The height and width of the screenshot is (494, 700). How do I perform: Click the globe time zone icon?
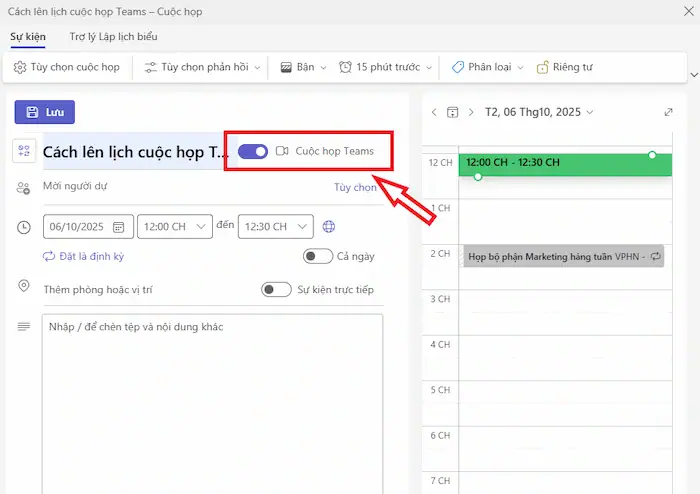(329, 227)
